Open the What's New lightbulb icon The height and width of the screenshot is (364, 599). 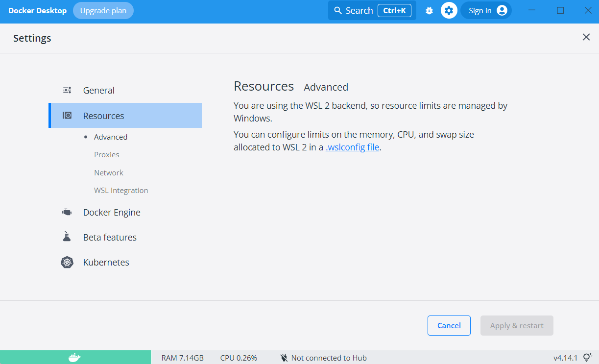(x=587, y=358)
